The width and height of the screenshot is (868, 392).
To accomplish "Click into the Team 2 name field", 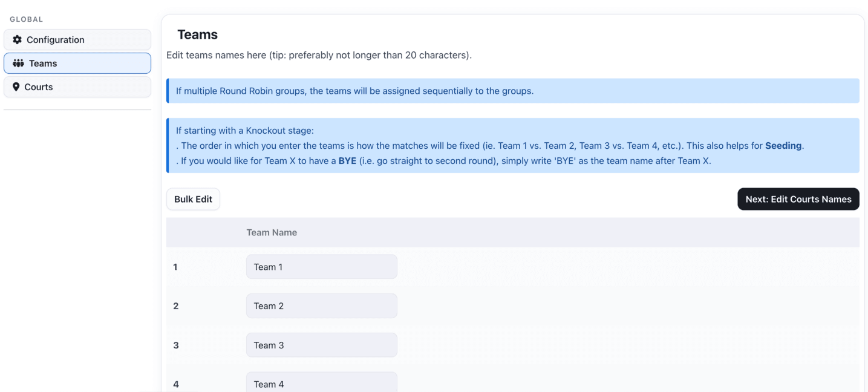I will [x=321, y=306].
